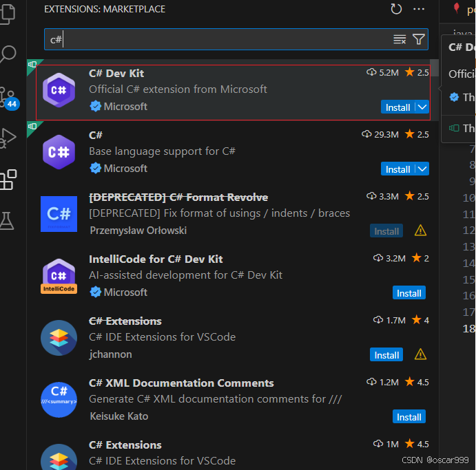Screen dimensions: 476x470
Task: Click Keisuke Kato publisher name
Action: (x=119, y=416)
